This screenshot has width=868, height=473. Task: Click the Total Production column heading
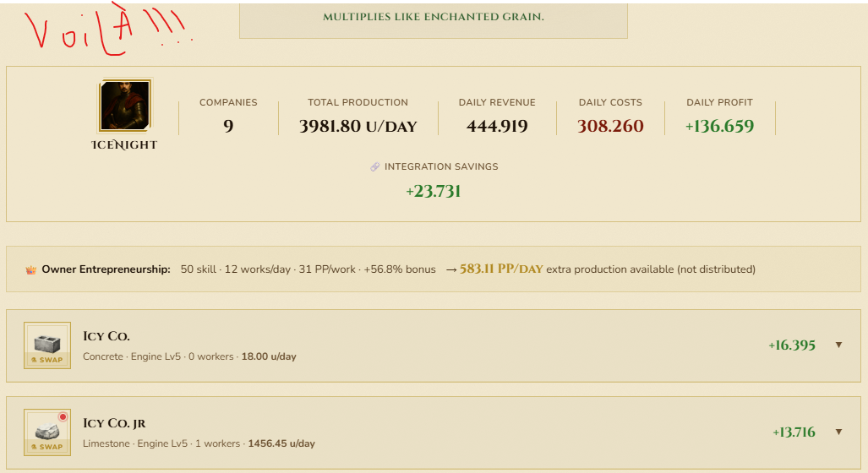(358, 102)
